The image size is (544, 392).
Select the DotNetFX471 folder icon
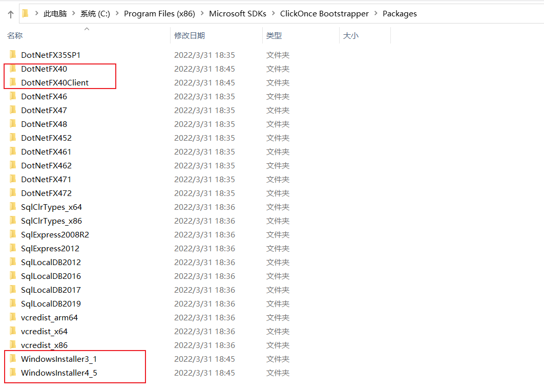point(13,179)
